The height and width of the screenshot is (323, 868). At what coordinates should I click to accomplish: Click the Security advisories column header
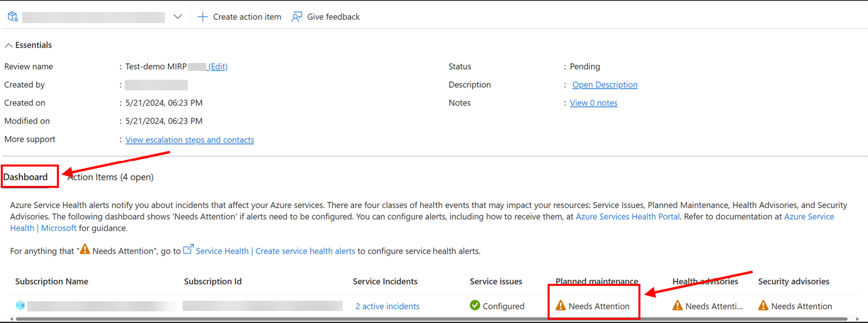click(793, 281)
